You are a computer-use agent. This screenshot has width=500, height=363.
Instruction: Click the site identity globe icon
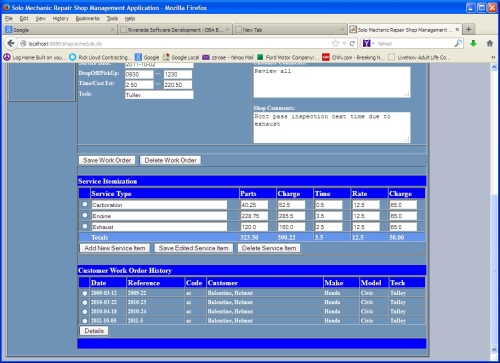click(23, 43)
